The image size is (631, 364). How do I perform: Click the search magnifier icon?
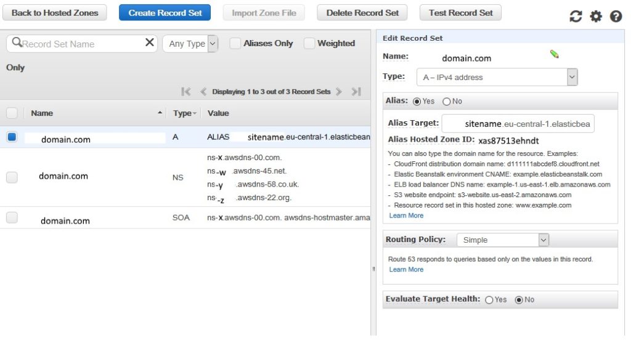pos(17,43)
